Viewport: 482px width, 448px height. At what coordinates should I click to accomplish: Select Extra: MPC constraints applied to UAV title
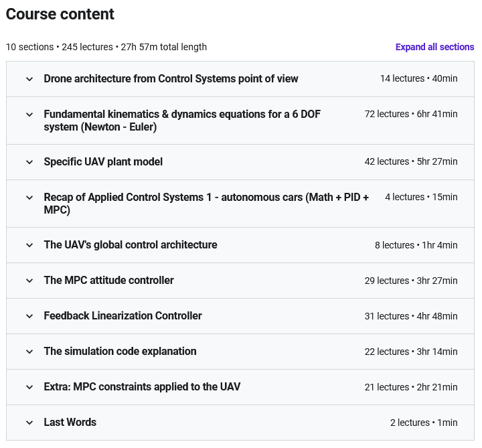(x=142, y=386)
